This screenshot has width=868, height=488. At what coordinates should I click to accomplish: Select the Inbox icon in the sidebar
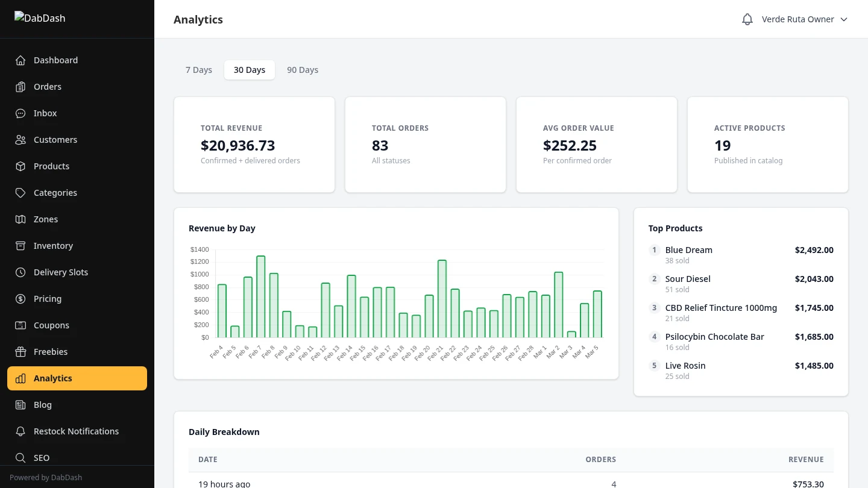(x=20, y=113)
